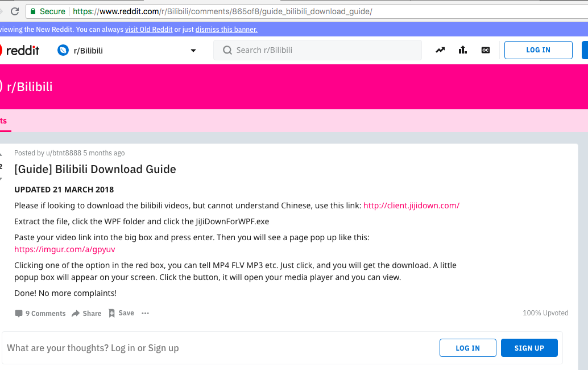Screen dimensions: 588x370
Task: Click the 100% Upvoted text
Action: (545, 313)
